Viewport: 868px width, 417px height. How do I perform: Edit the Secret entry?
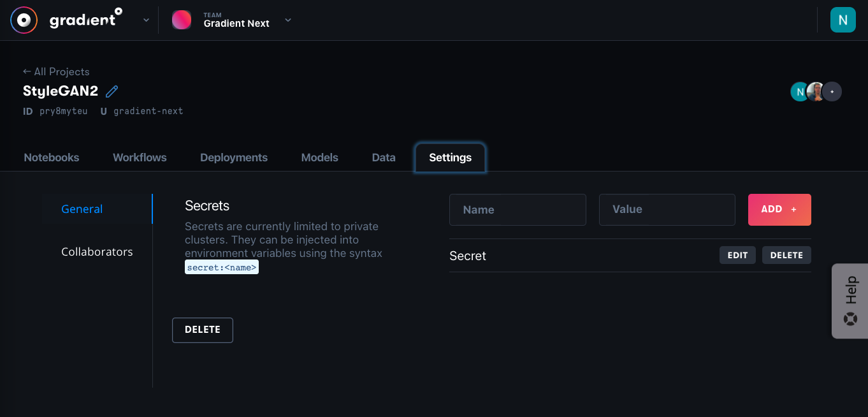[737, 255]
